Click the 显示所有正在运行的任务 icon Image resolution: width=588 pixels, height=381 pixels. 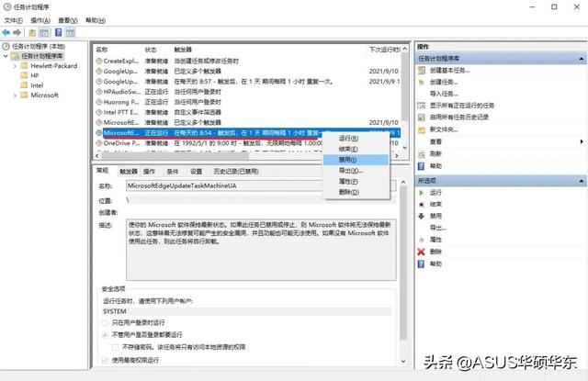[422, 106]
